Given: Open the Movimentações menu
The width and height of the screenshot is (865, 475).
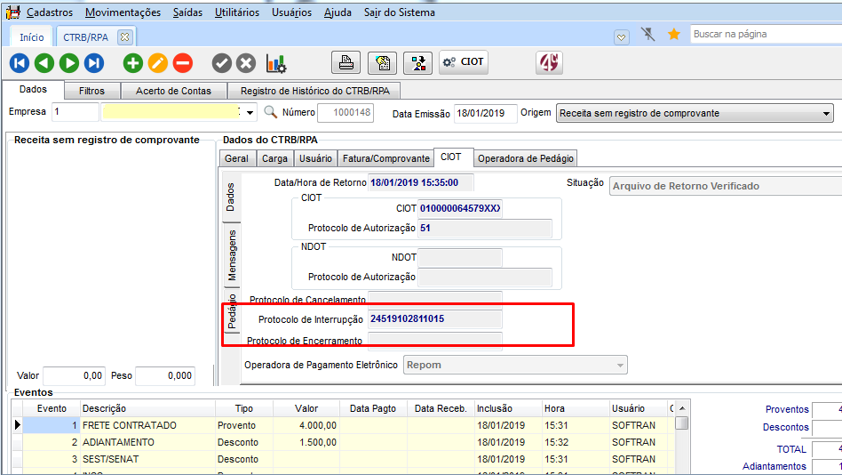Looking at the screenshot, I should click(x=122, y=12).
